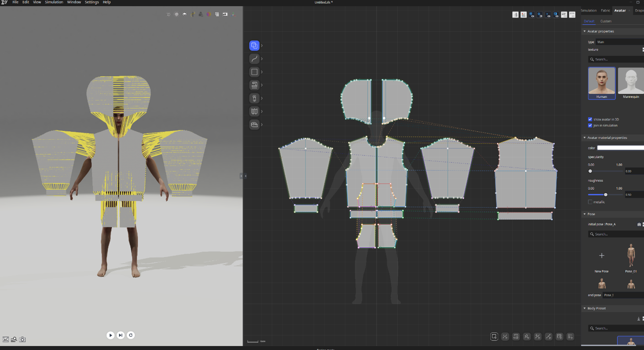Open the File menu
644x350 pixels.
(15, 2)
